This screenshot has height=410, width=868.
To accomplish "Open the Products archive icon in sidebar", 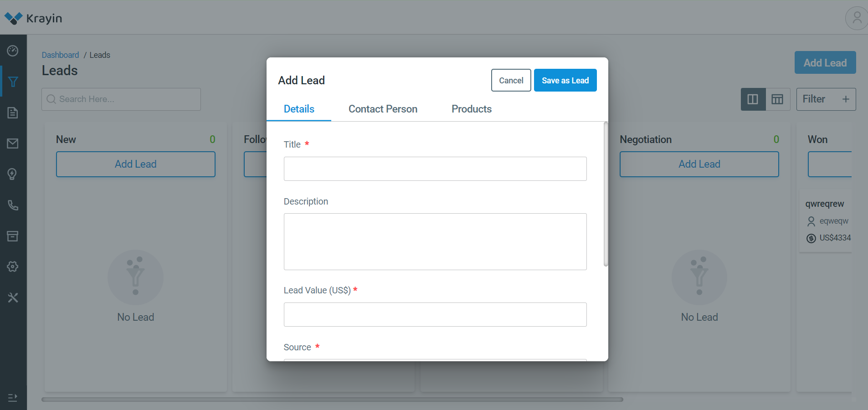I will [x=13, y=236].
